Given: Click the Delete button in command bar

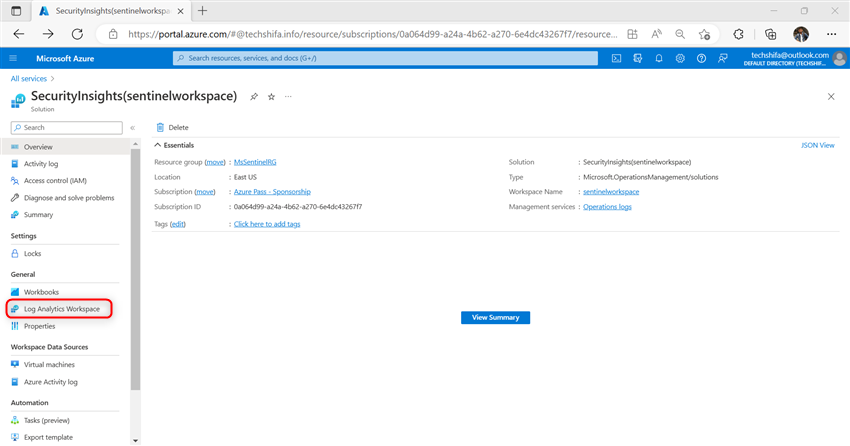Looking at the screenshot, I should tap(172, 127).
